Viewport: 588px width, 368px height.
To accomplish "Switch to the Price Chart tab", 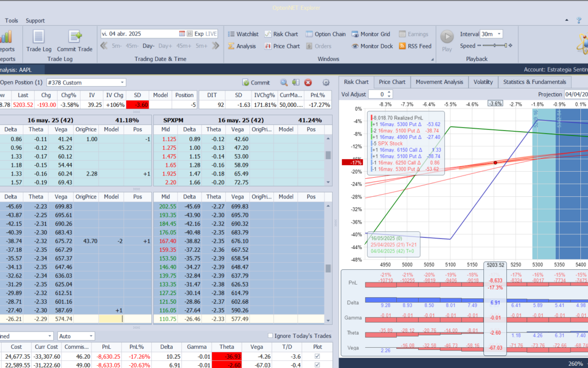I will pos(392,82).
